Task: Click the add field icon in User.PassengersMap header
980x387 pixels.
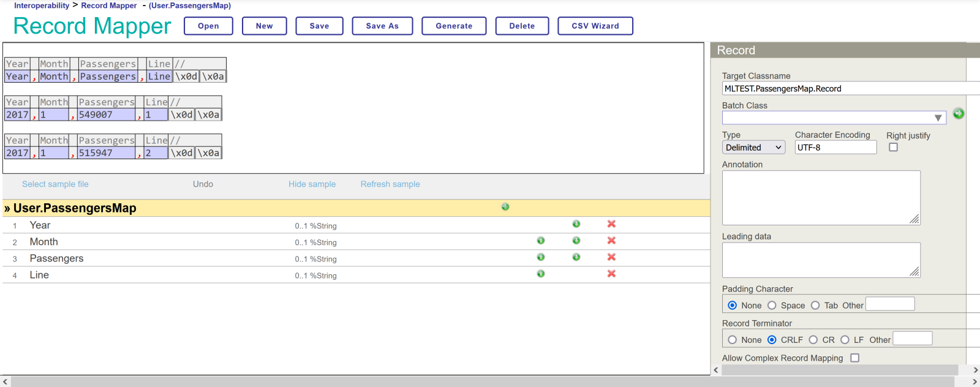Action: [x=505, y=207]
